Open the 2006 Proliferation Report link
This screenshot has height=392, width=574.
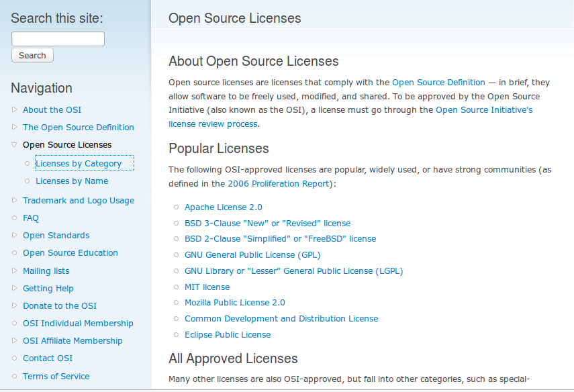278,184
